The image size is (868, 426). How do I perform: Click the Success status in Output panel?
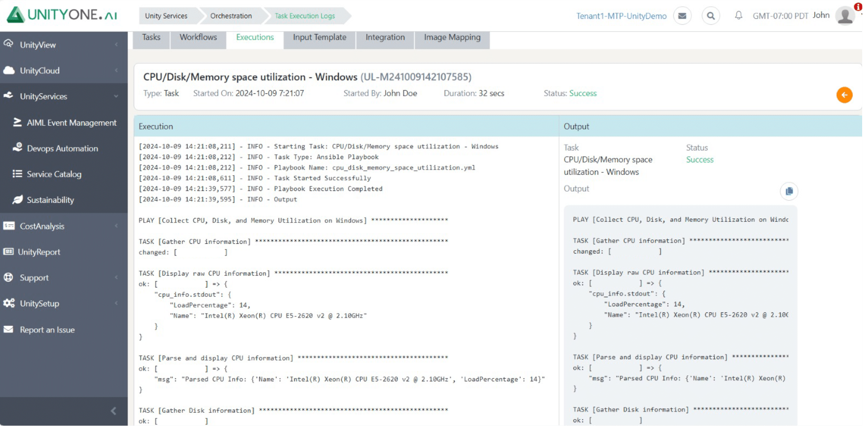tap(700, 159)
